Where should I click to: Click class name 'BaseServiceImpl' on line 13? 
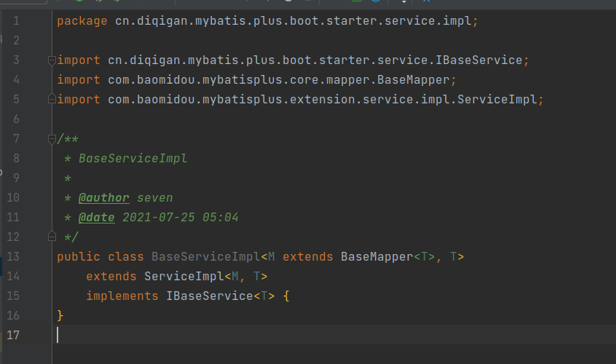point(206,256)
